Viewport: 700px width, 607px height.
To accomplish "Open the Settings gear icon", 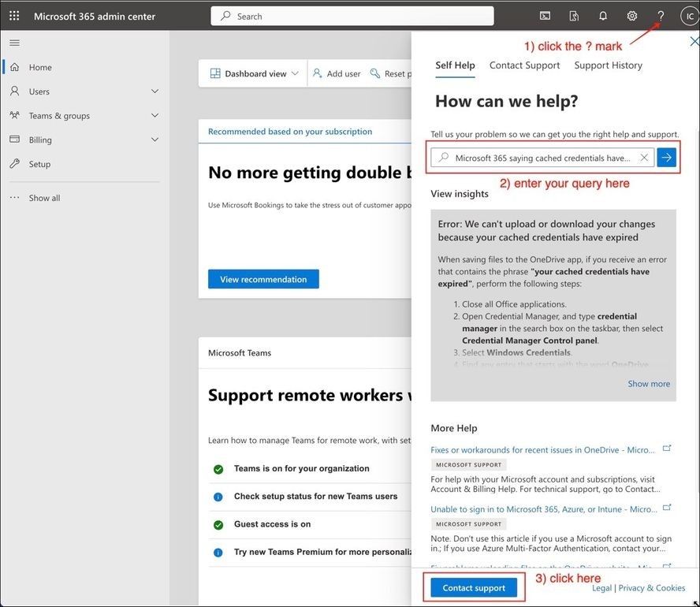I will point(631,15).
